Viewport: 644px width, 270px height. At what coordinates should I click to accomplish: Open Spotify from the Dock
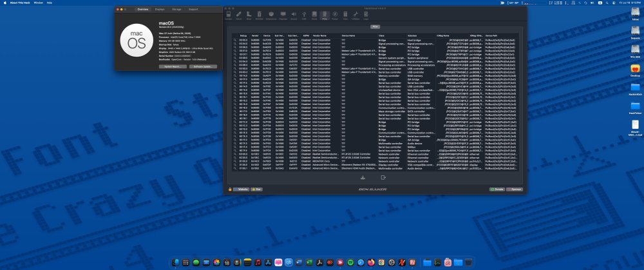coord(350,262)
